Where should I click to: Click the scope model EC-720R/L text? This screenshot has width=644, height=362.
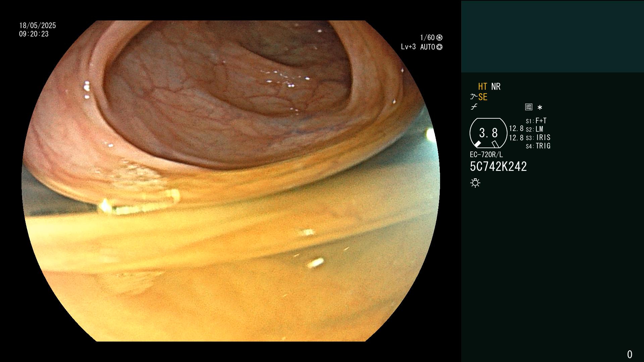486,155
